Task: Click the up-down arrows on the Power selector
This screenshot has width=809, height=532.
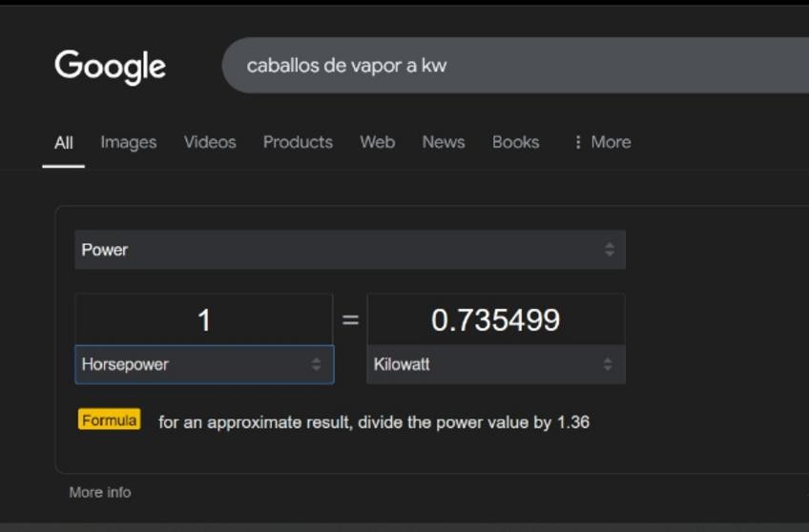Action: (610, 250)
